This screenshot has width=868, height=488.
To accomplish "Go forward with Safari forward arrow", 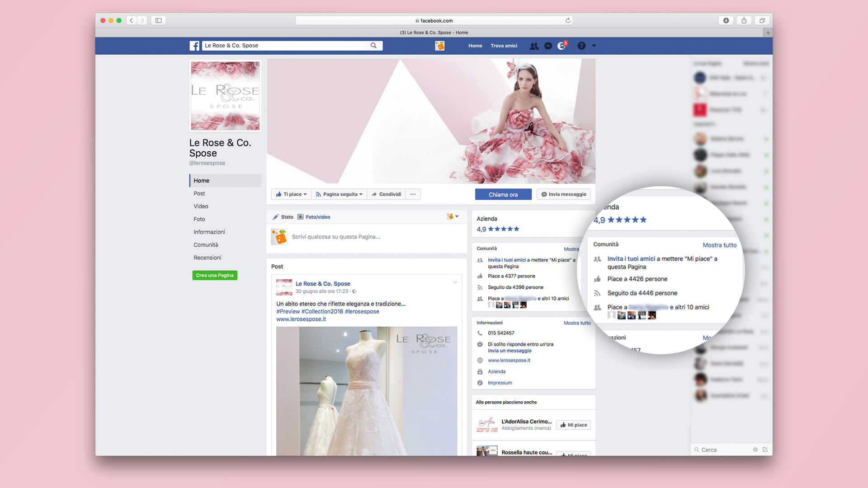I will [x=142, y=20].
